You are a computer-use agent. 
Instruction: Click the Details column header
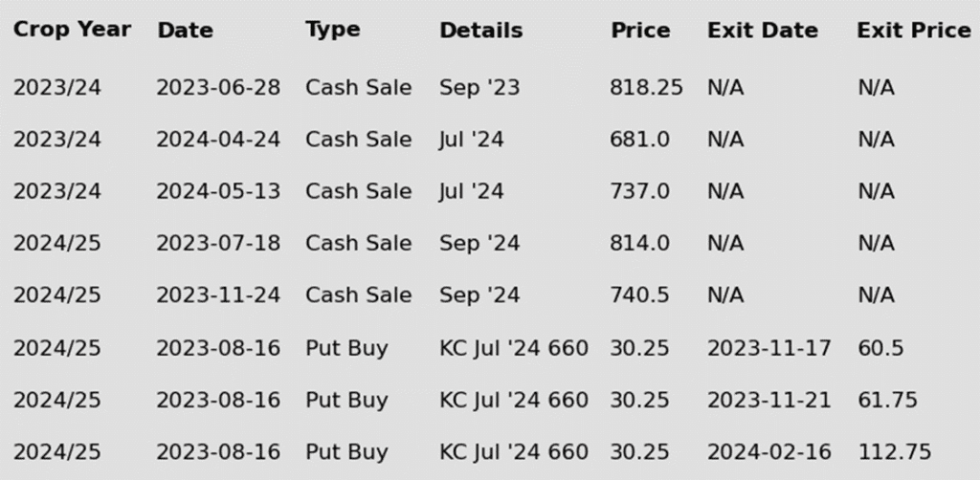[x=480, y=30]
